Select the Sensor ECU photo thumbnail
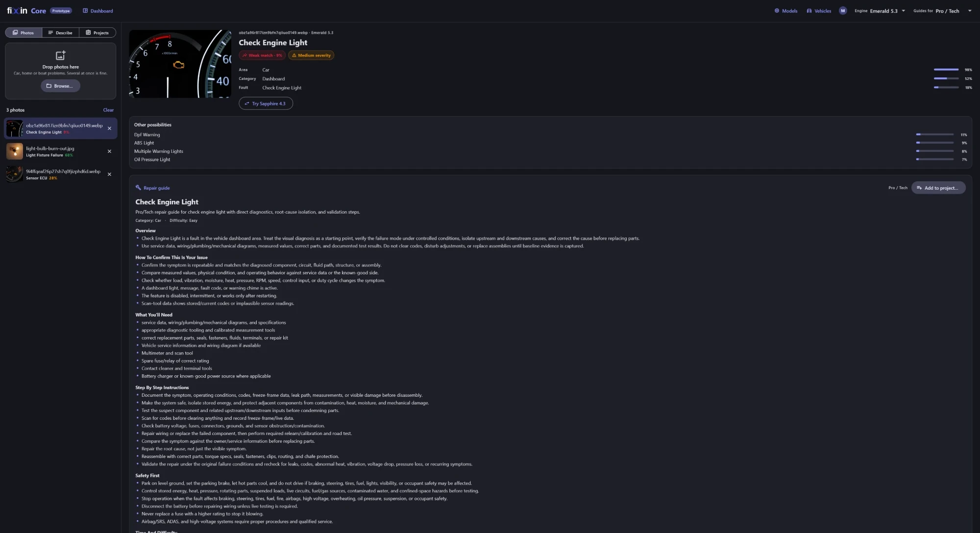980x533 pixels. 14,174
